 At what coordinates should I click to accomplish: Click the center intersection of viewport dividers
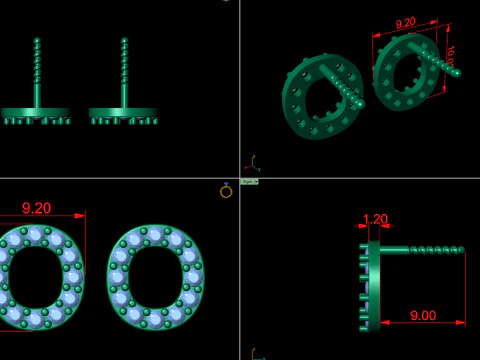click(240, 178)
